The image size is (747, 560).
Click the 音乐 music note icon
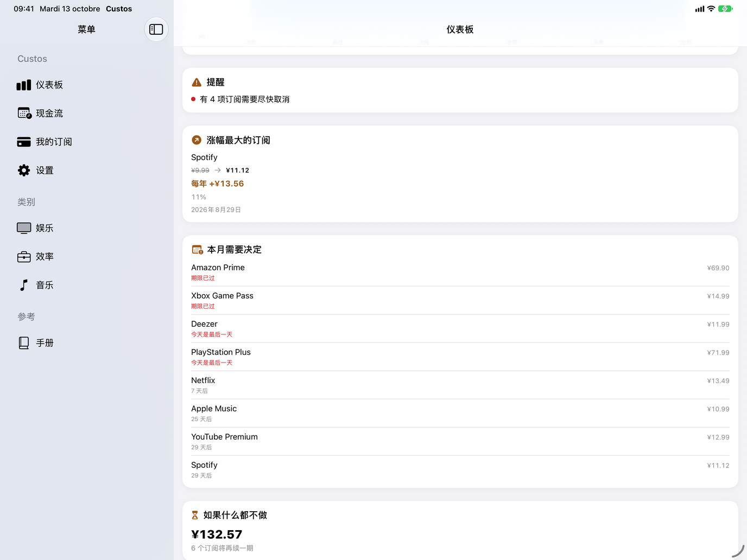pos(24,285)
